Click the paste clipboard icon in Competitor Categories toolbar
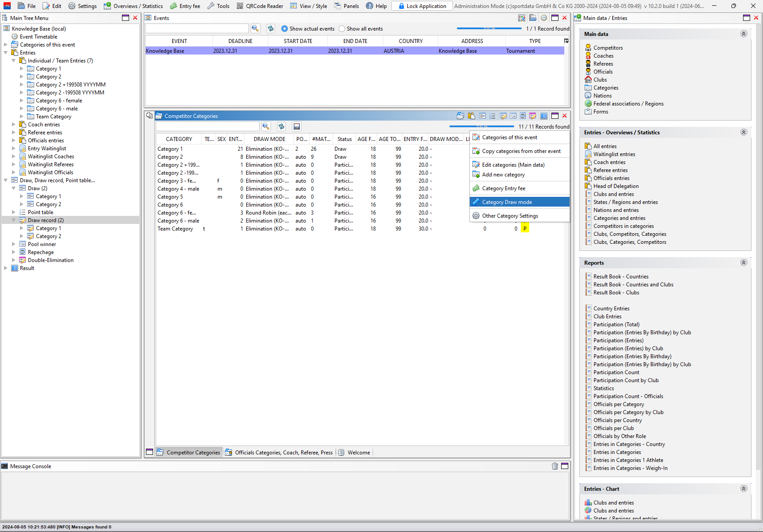The height and width of the screenshot is (532, 763). click(x=471, y=116)
